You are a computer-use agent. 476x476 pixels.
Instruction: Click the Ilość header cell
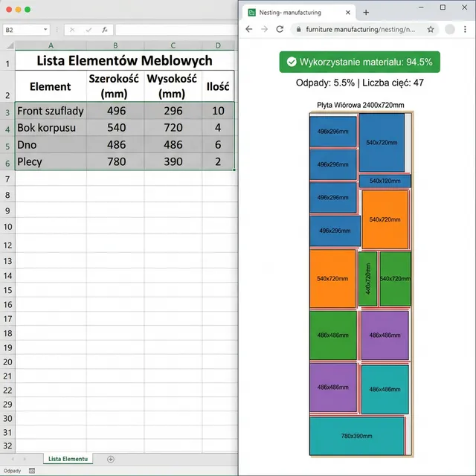218,86
